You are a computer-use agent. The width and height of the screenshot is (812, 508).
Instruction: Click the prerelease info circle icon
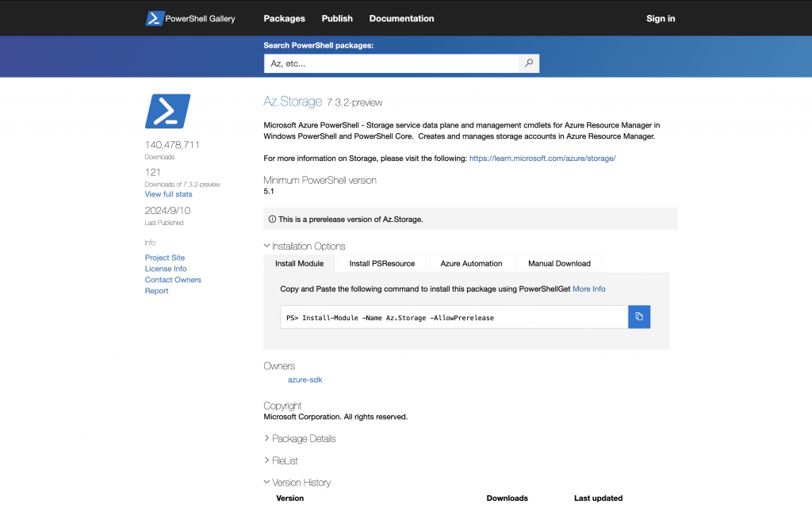[x=273, y=220]
